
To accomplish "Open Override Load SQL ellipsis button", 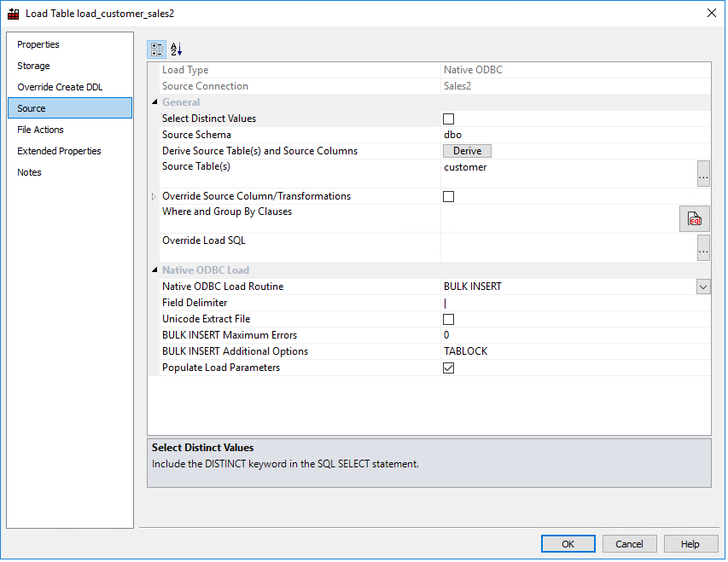I will coord(703,248).
